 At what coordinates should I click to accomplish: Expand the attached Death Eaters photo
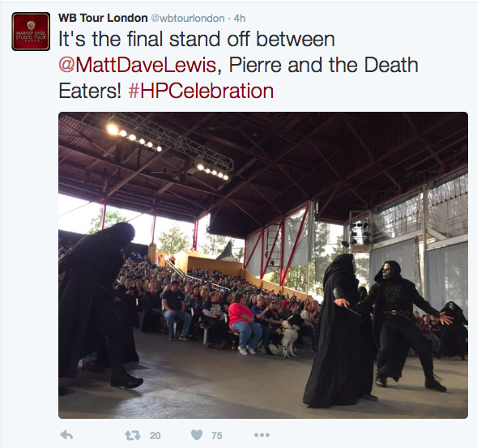pos(263,265)
